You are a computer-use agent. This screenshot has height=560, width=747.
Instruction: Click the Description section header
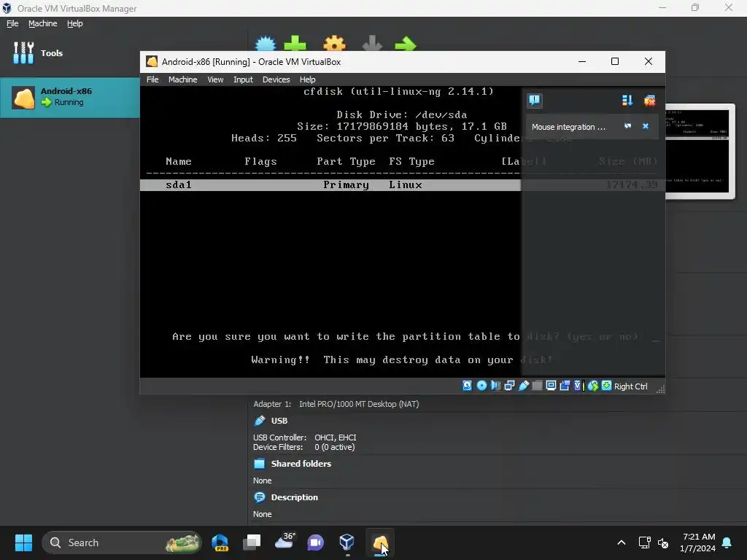294,497
